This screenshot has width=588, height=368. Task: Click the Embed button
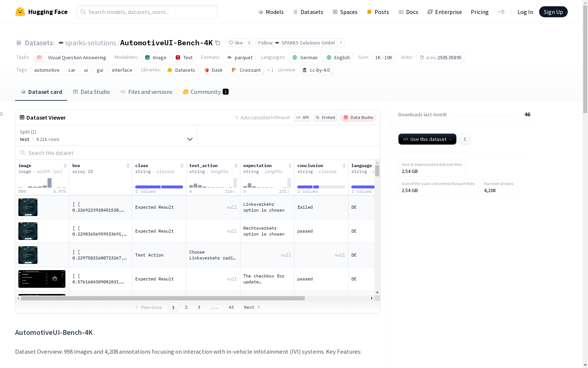[325, 117]
